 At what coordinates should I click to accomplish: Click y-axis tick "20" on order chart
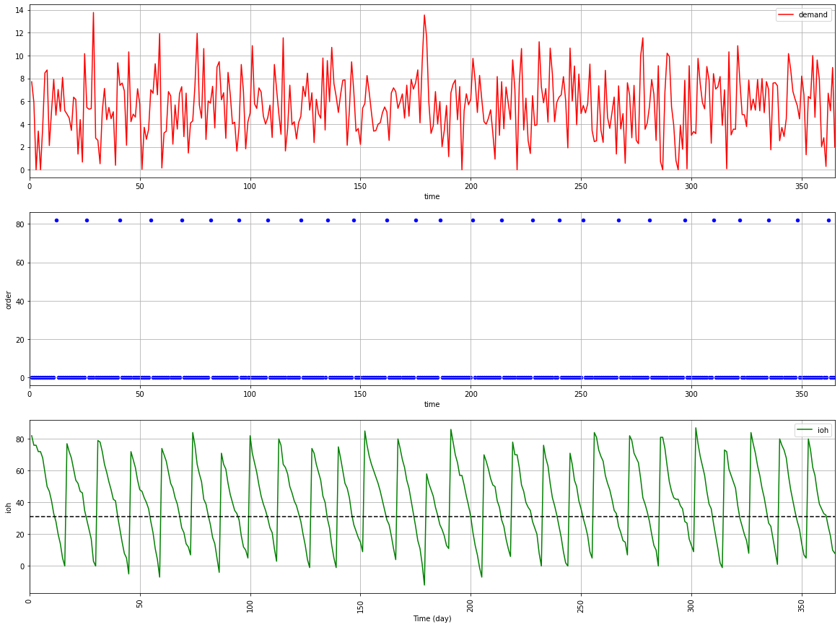19,340
